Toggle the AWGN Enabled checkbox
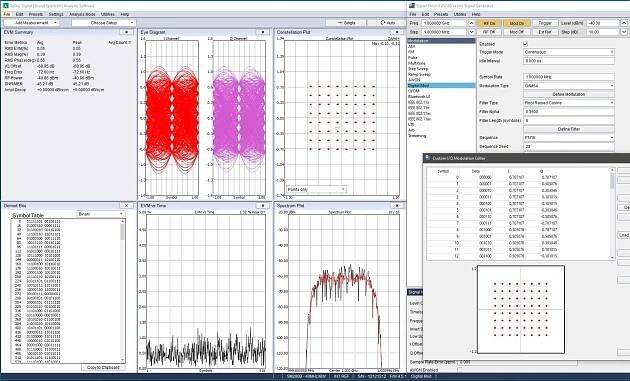 (460, 370)
